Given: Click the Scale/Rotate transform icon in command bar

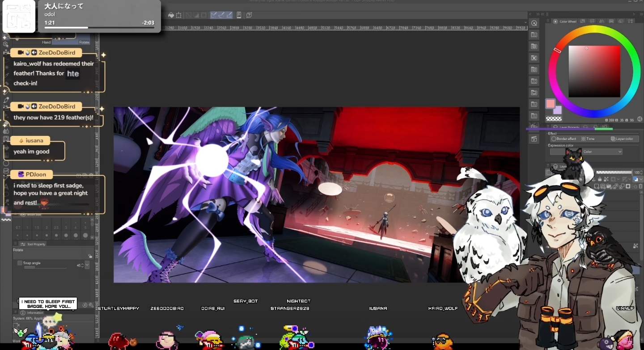Looking at the screenshot, I should tap(179, 15).
